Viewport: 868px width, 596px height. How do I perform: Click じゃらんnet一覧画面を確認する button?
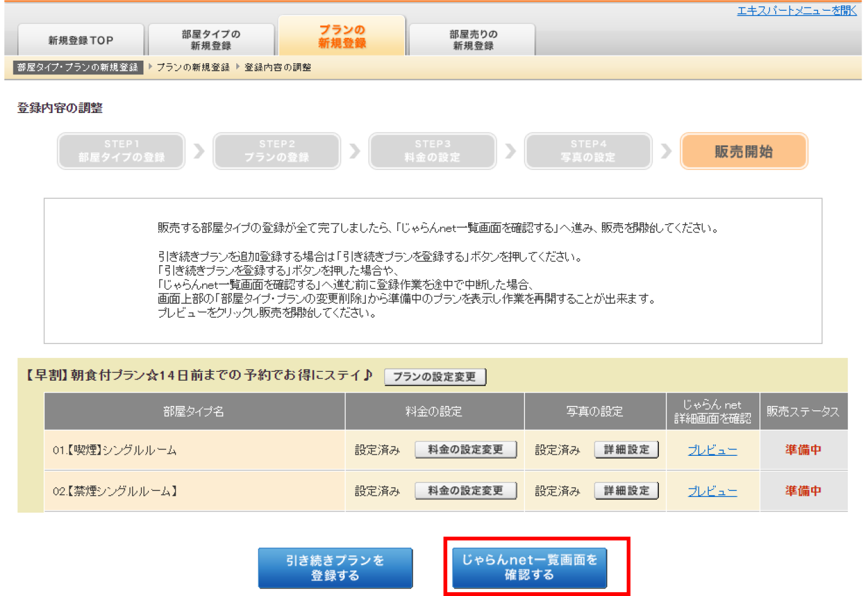[529, 567]
